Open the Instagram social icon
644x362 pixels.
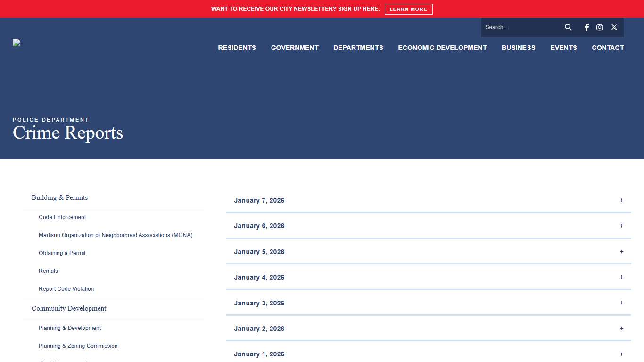(x=599, y=27)
